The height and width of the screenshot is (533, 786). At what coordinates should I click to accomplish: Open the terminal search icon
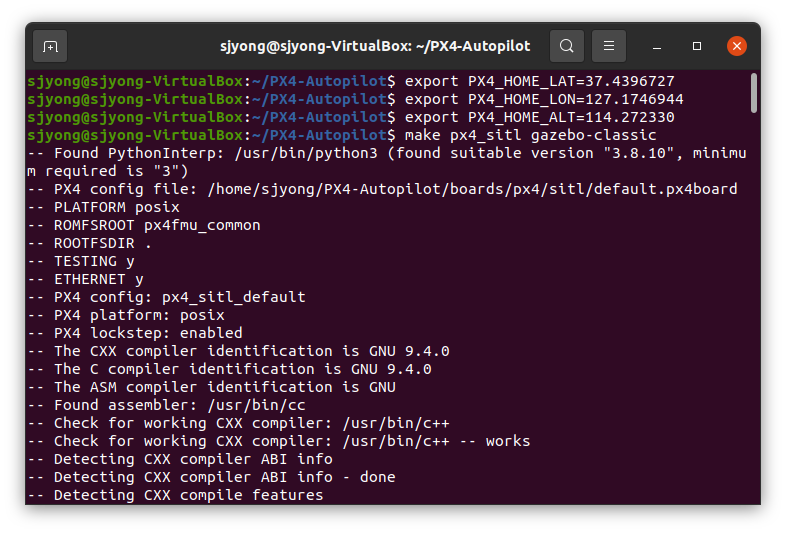point(566,46)
